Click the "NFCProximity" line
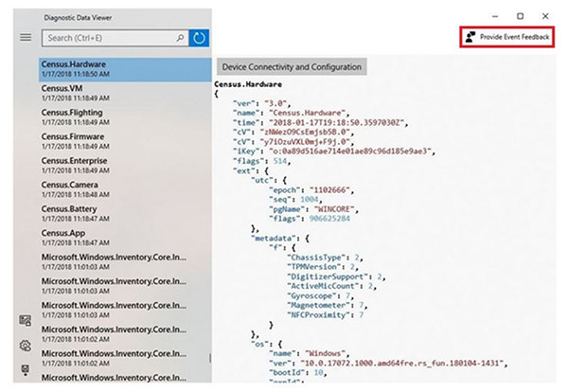Viewport: 568px width, 392px height. tap(326, 315)
